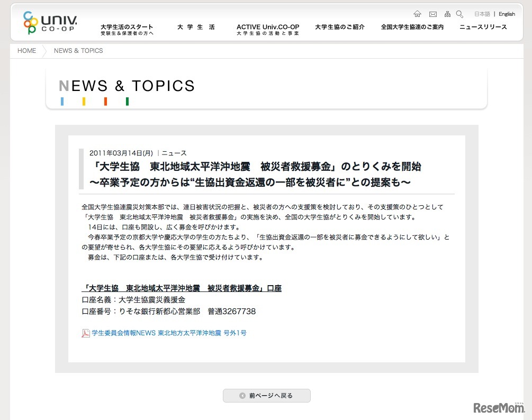Screen dimensions: 532x420
Task: Open the ニュースリリース menu
Action: [x=483, y=26]
